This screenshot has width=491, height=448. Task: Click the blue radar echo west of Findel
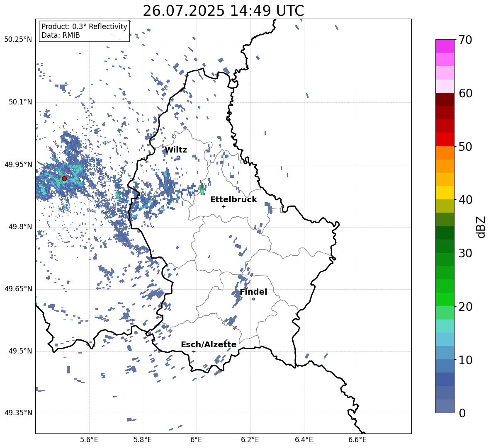(x=237, y=295)
